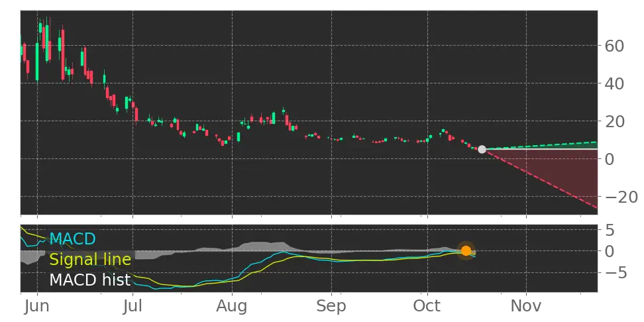Click the 40 price axis label

pos(614,83)
